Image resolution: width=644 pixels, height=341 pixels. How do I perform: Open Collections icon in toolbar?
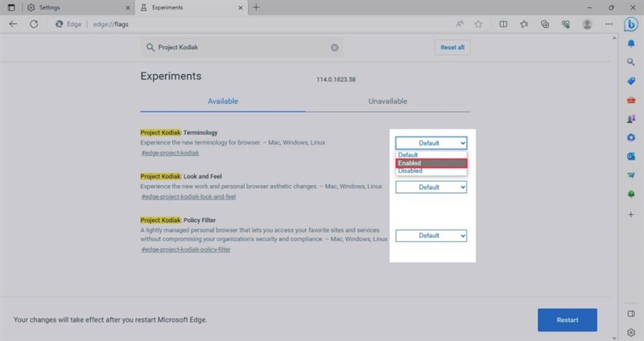click(545, 24)
